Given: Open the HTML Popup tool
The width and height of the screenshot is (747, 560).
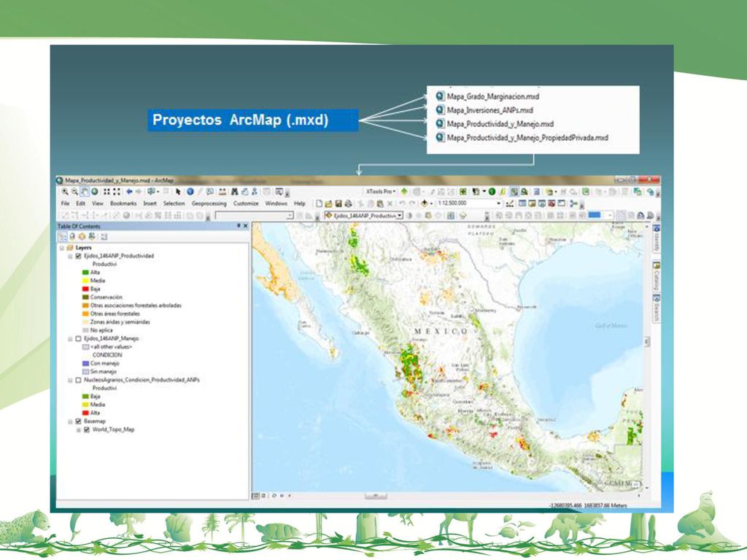Looking at the screenshot, I should pyautogui.click(x=210, y=192).
